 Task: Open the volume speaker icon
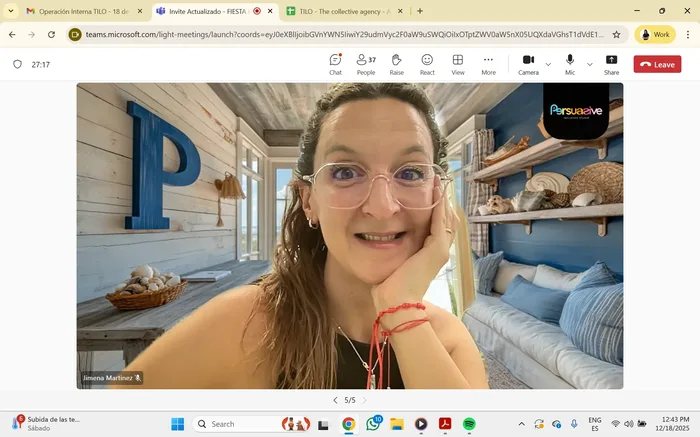(629, 424)
